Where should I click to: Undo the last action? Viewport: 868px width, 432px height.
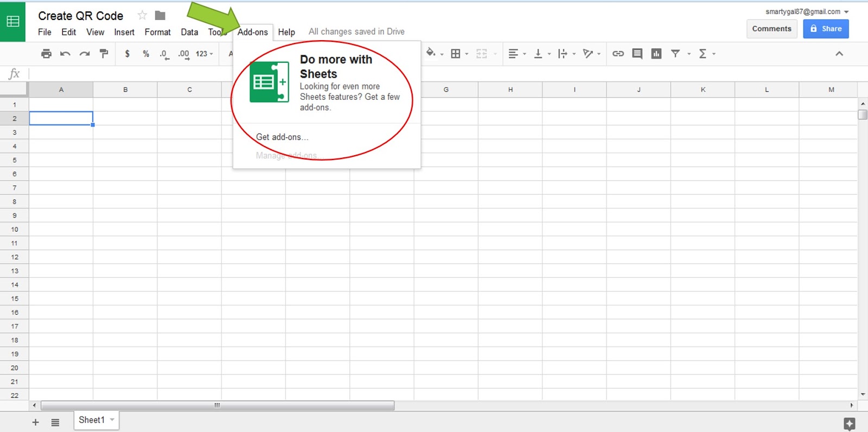65,54
